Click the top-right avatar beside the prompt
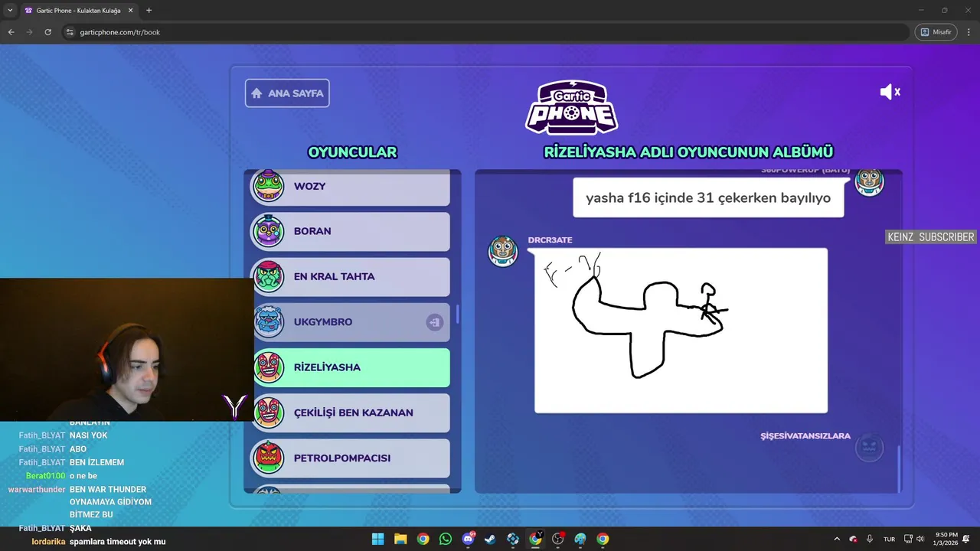 click(869, 181)
